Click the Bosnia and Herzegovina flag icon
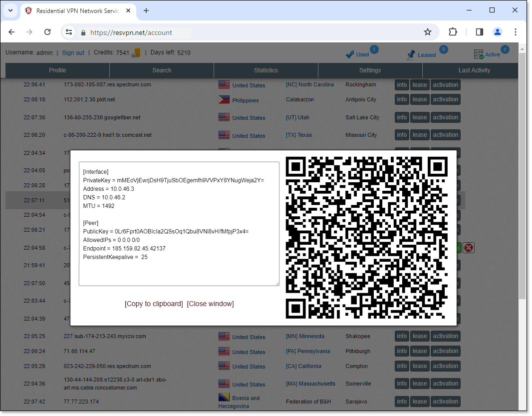 point(224,397)
